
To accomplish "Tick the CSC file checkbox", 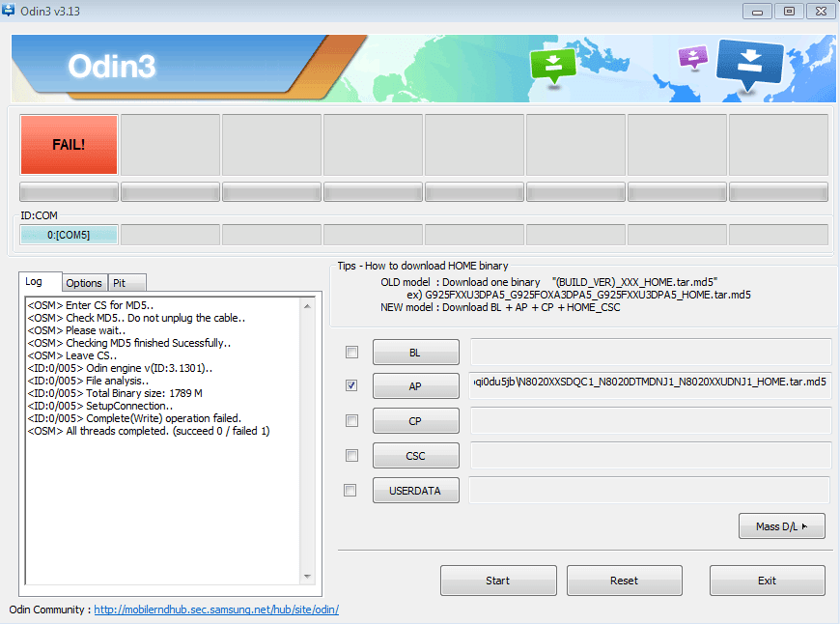I will 352,456.
